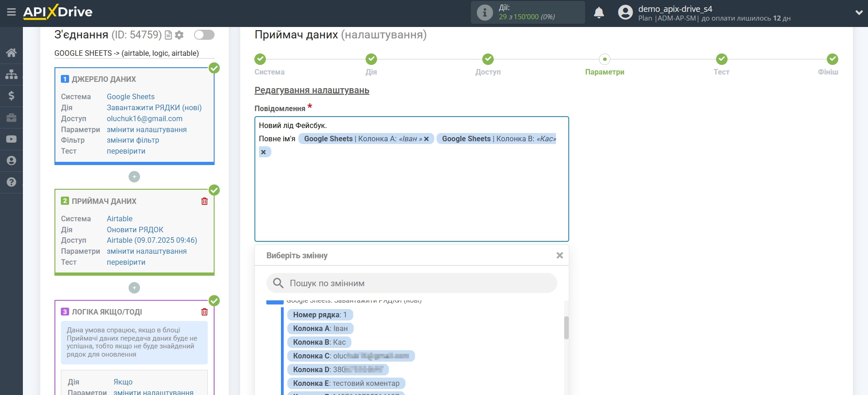868x395 pixels.
Task: Select variable Номер рядка: 1
Action: (320, 315)
